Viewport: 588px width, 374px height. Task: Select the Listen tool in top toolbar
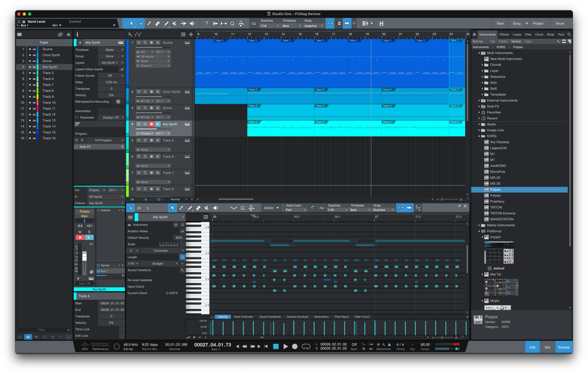pyautogui.click(x=192, y=24)
